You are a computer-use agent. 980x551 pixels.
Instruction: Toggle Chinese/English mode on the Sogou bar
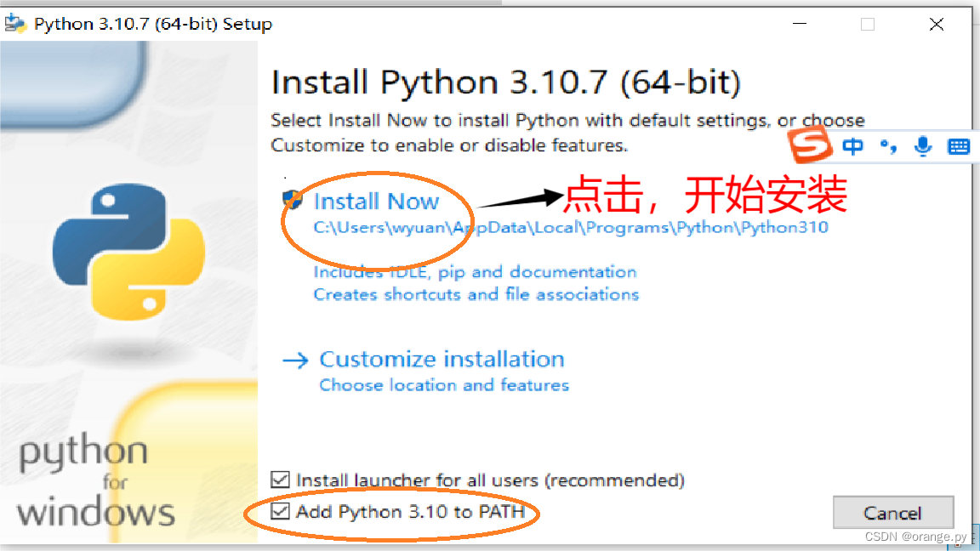[852, 145]
